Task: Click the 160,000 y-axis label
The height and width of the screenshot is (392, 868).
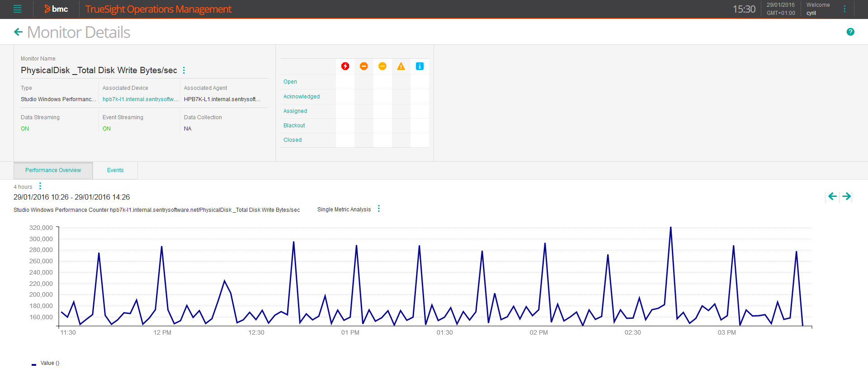Action: tap(41, 317)
